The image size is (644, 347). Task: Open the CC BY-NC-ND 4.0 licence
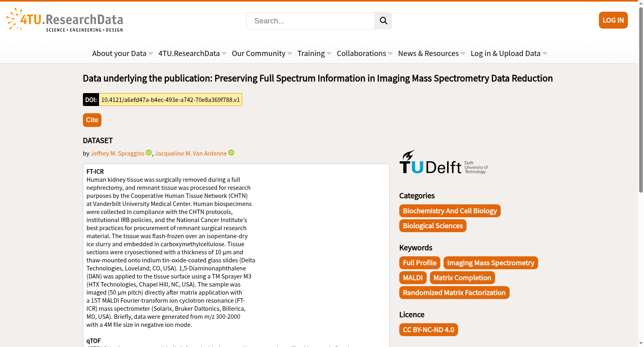pos(429,330)
